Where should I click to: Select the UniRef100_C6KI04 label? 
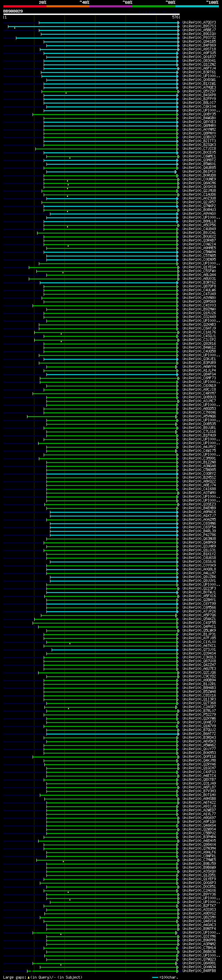pyautogui.click(x=199, y=106)
